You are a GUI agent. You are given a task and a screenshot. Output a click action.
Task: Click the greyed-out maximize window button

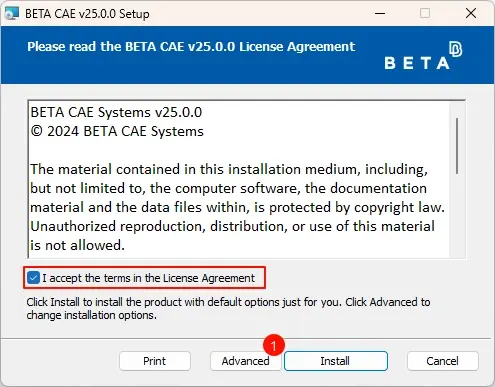click(x=425, y=14)
